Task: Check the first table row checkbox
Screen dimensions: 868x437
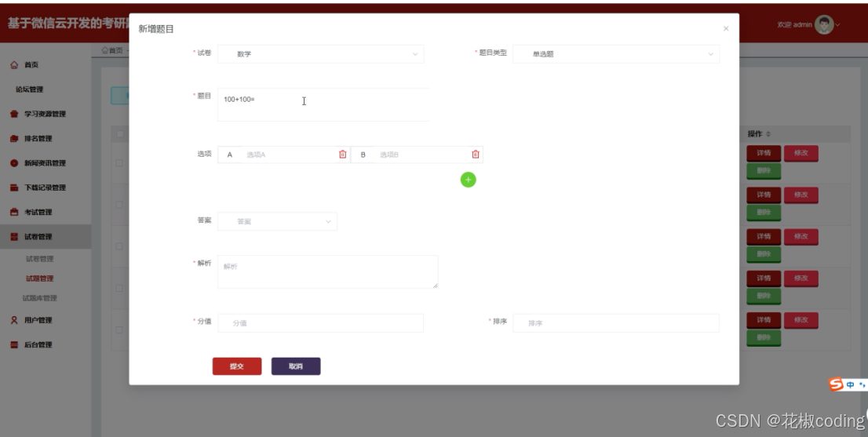Action: [119, 162]
